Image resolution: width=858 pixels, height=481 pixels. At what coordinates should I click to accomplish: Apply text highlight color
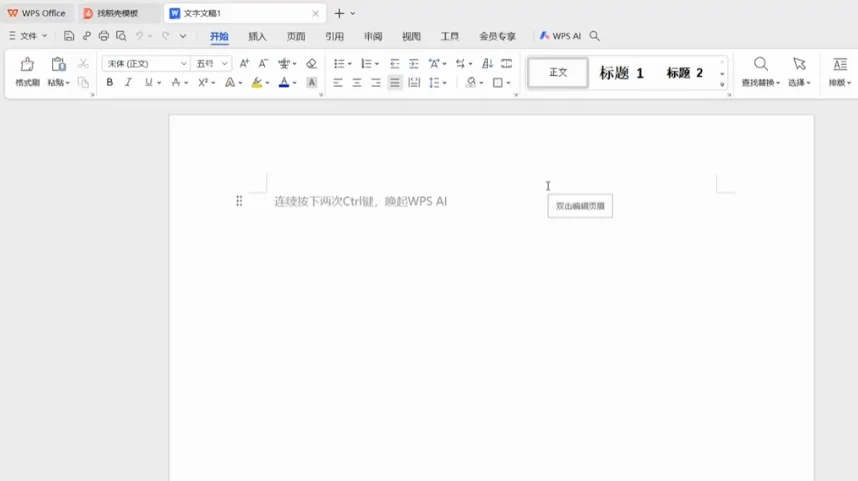pyautogui.click(x=256, y=83)
